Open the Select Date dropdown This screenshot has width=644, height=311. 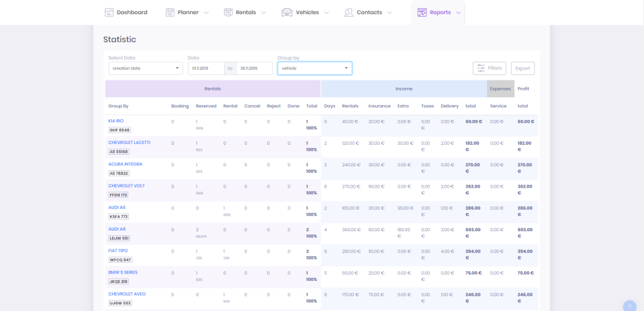(146, 68)
